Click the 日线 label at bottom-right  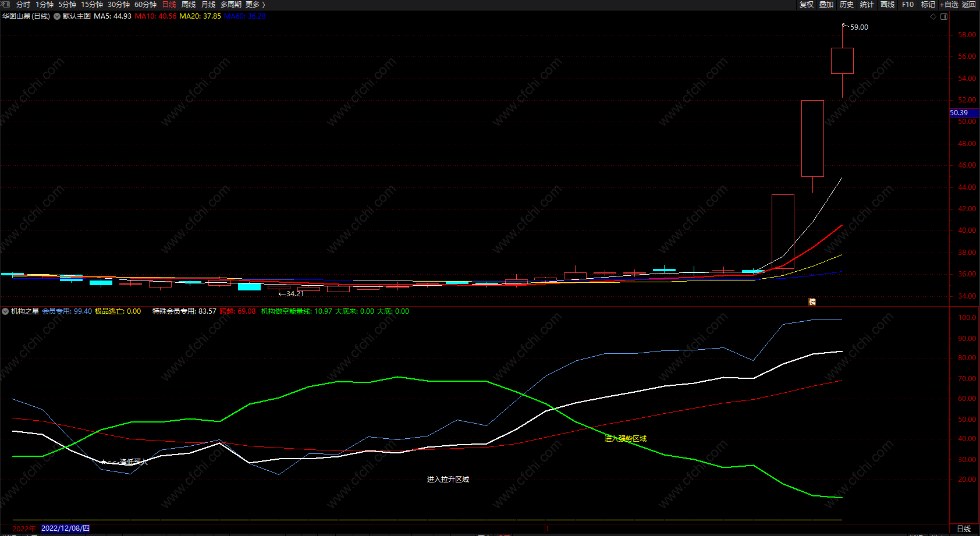coord(964,528)
